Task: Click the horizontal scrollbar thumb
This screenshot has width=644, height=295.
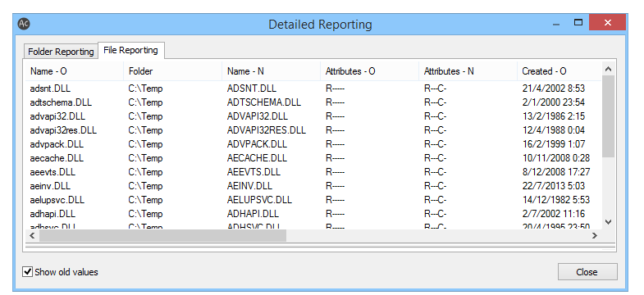Action: point(162,235)
